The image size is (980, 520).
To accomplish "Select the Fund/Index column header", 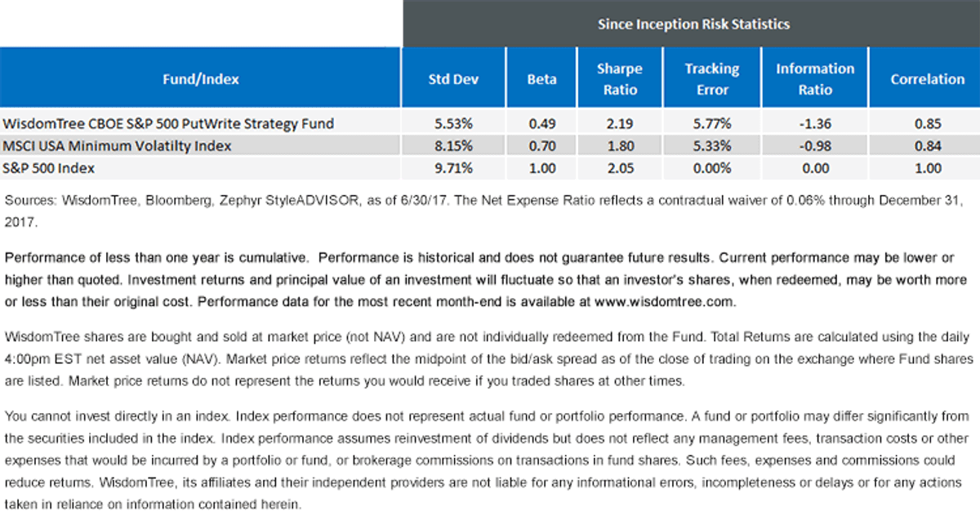I will [201, 79].
